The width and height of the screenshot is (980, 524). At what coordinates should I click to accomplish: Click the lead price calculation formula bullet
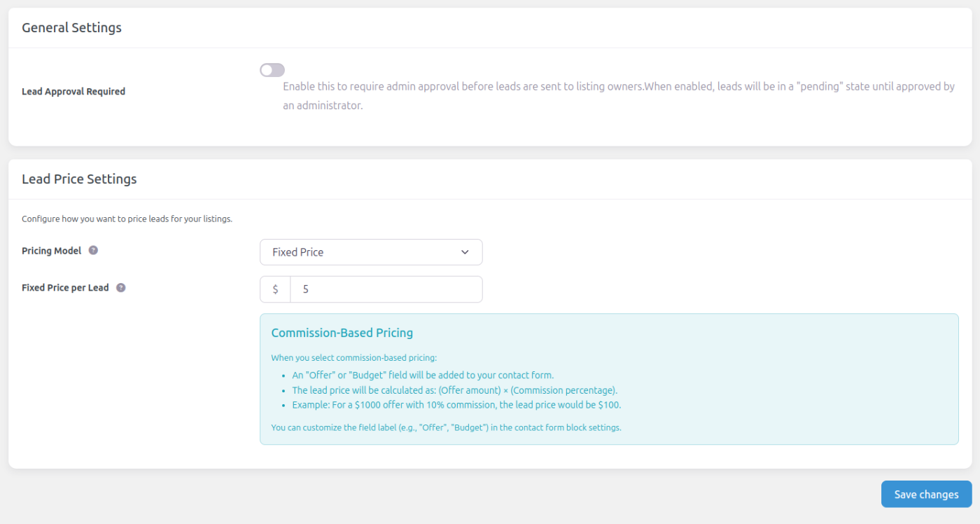click(455, 390)
